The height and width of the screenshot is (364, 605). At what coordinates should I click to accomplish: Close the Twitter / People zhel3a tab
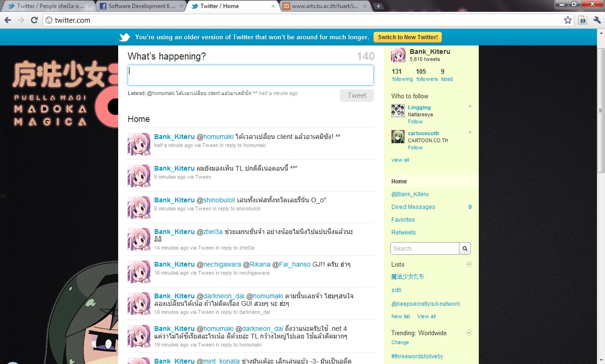[91, 6]
